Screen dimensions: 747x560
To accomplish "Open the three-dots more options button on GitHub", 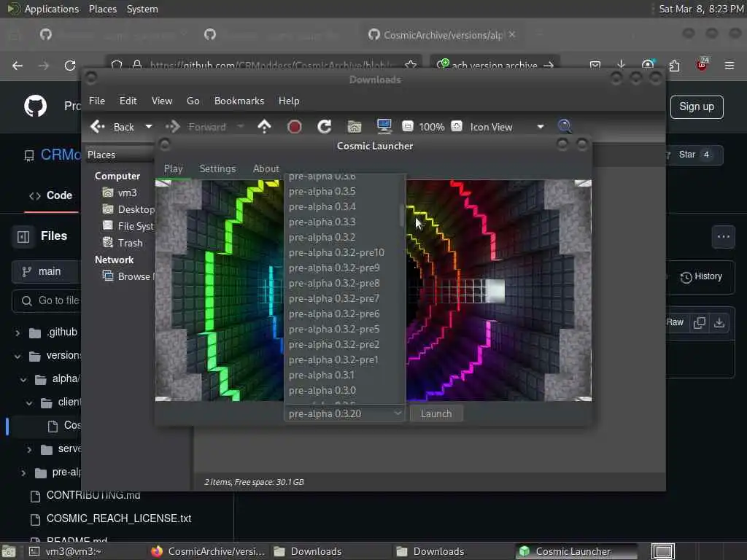I will point(723,237).
